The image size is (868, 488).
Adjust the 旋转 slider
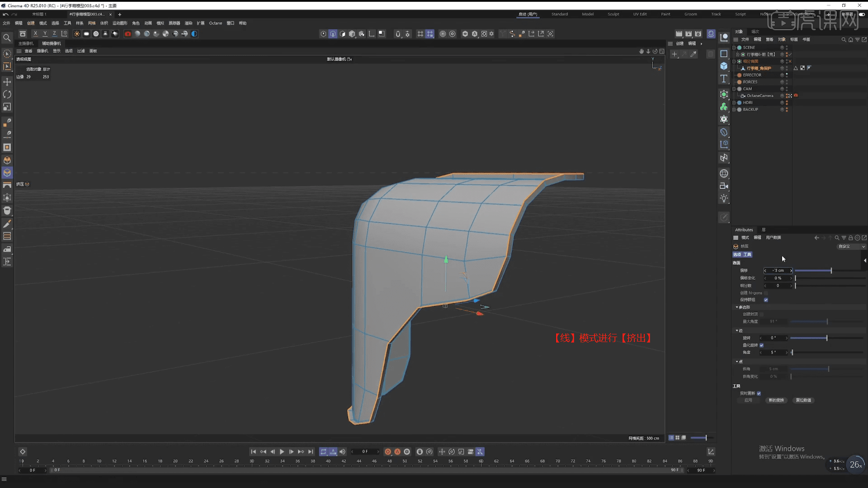pyautogui.click(x=827, y=338)
